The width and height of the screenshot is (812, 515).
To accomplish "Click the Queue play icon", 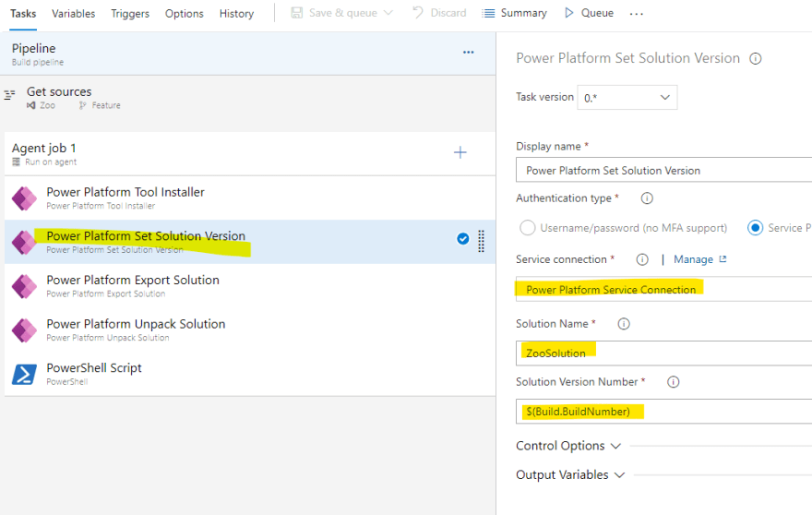I will [x=569, y=12].
